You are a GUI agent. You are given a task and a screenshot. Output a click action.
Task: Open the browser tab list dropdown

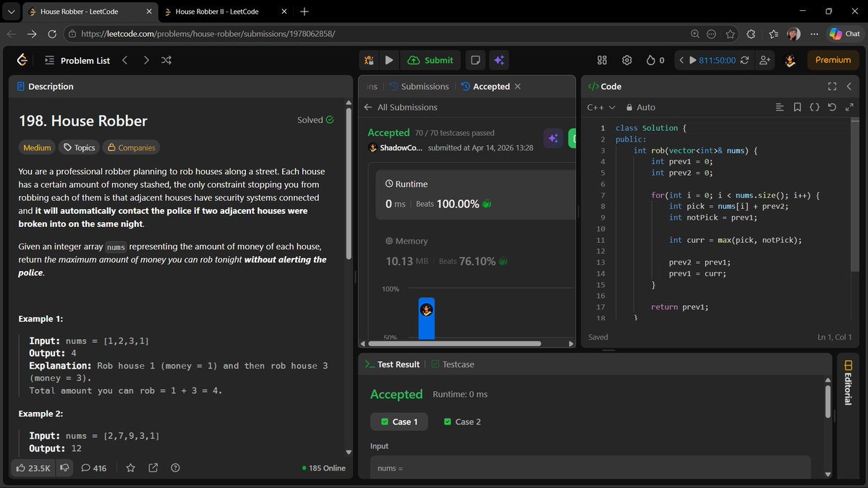tap(11, 12)
